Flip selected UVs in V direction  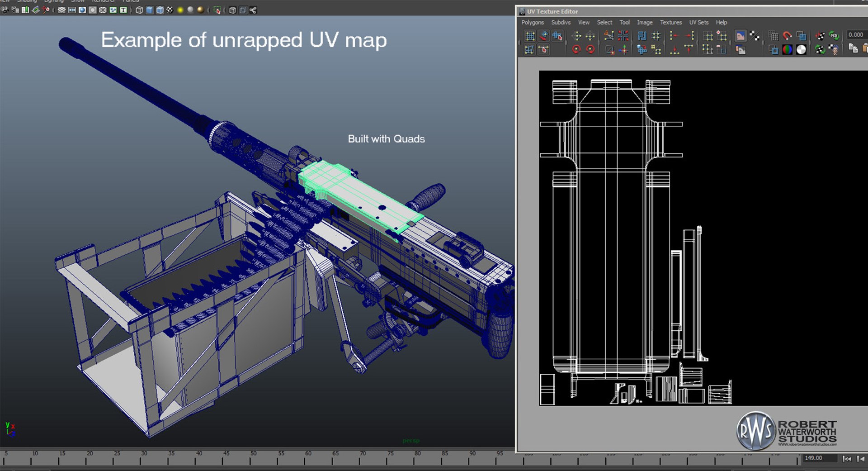tap(590, 36)
